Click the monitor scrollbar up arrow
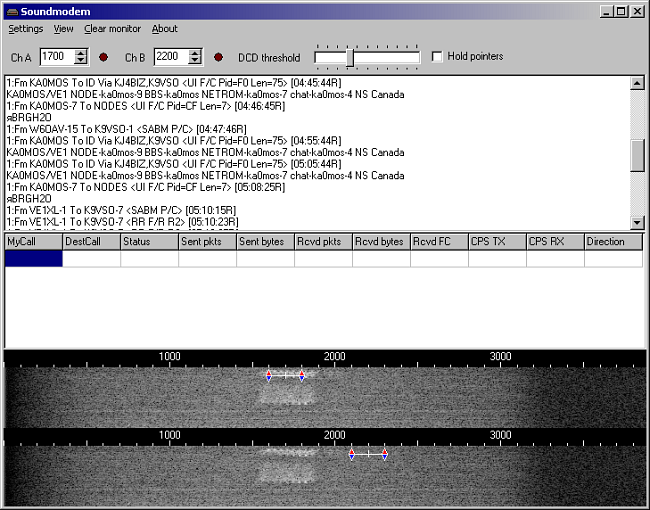This screenshot has height=510, width=650. 637,83
